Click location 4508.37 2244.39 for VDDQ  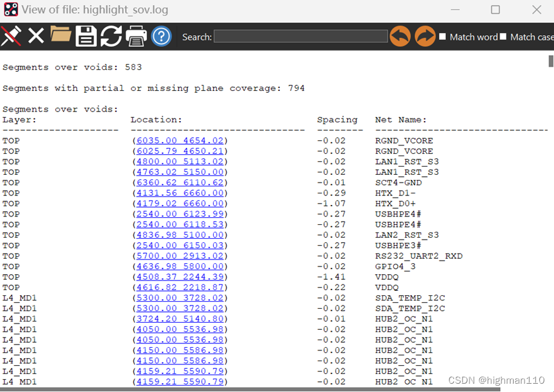click(179, 277)
